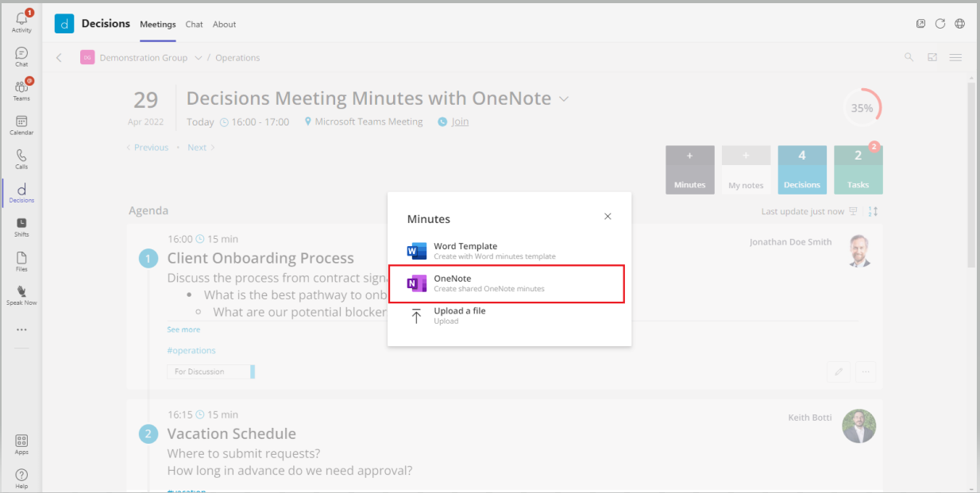
Task: Toggle the Tasks tile showing 2 tasks
Action: click(858, 169)
